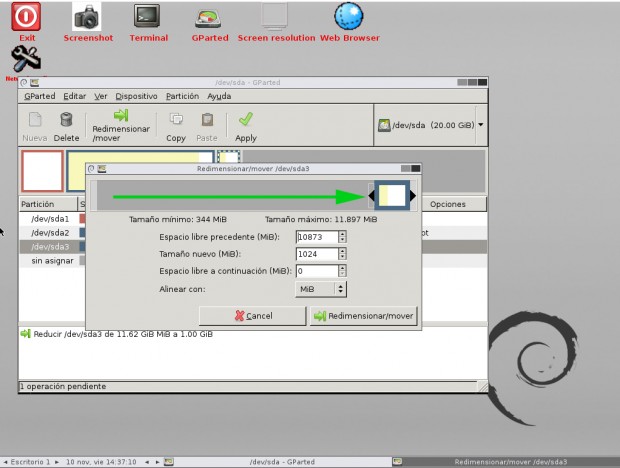
Task: Open the Ver menu
Action: [x=100, y=96]
